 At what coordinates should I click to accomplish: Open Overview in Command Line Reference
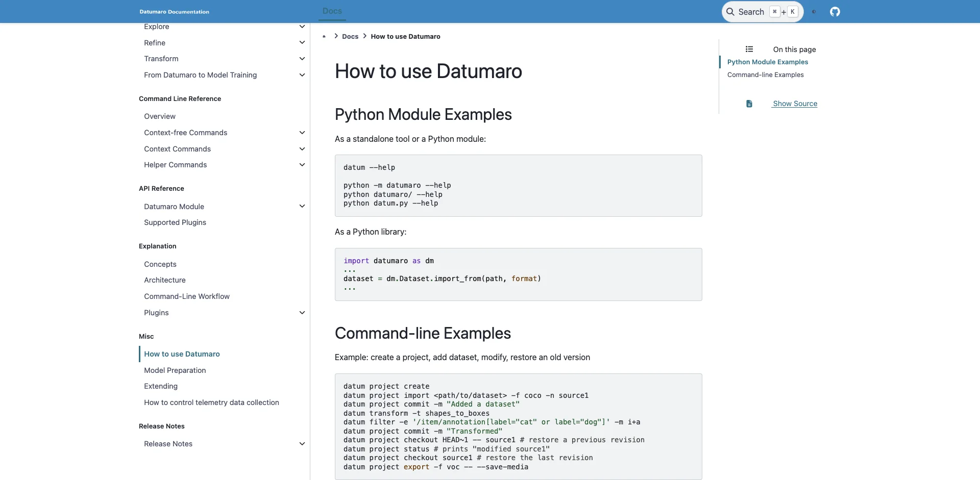160,116
